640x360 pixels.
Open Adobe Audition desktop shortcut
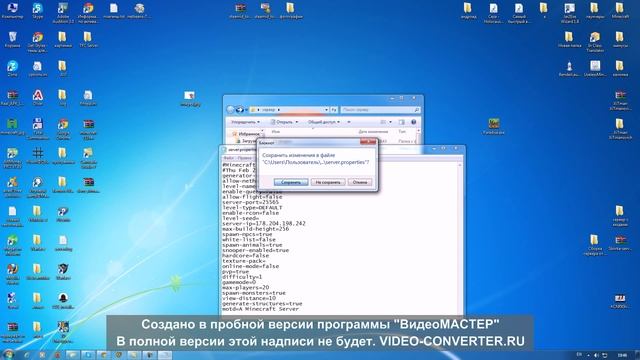coord(63,13)
